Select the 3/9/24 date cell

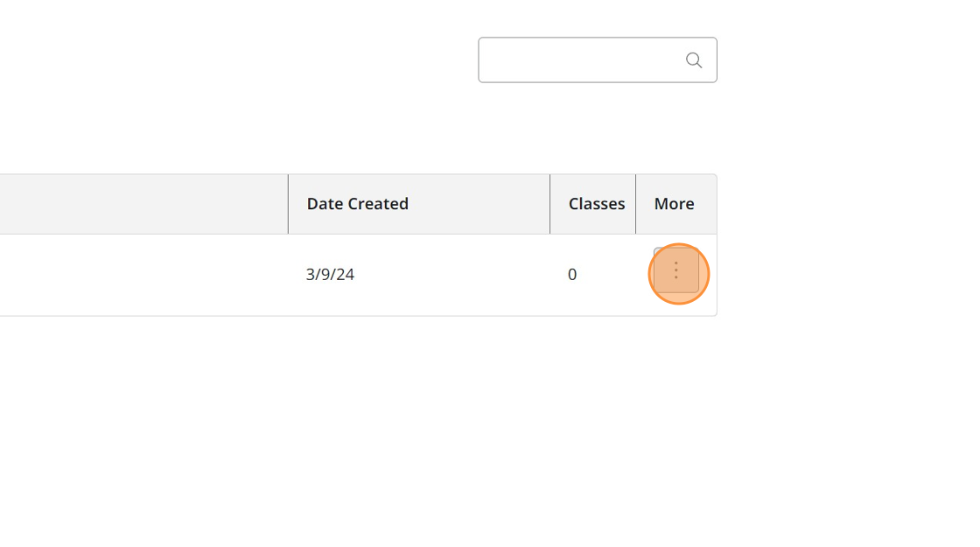[330, 275]
